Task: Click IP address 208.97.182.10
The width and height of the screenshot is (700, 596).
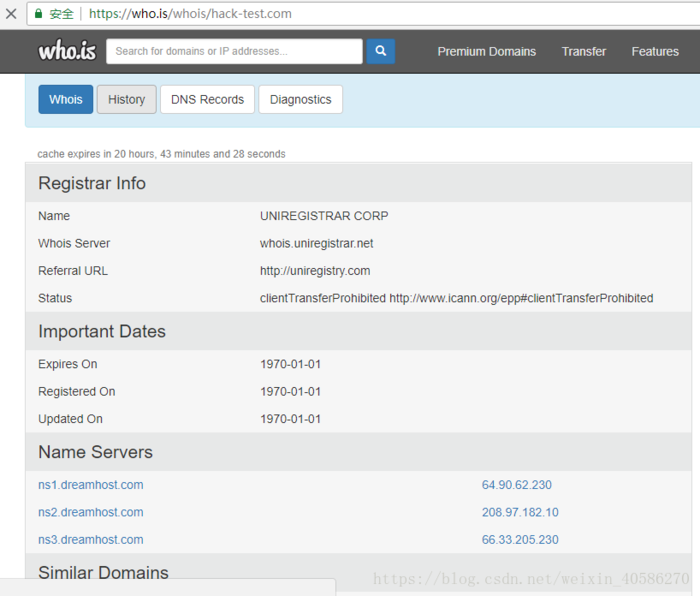Action: [520, 512]
